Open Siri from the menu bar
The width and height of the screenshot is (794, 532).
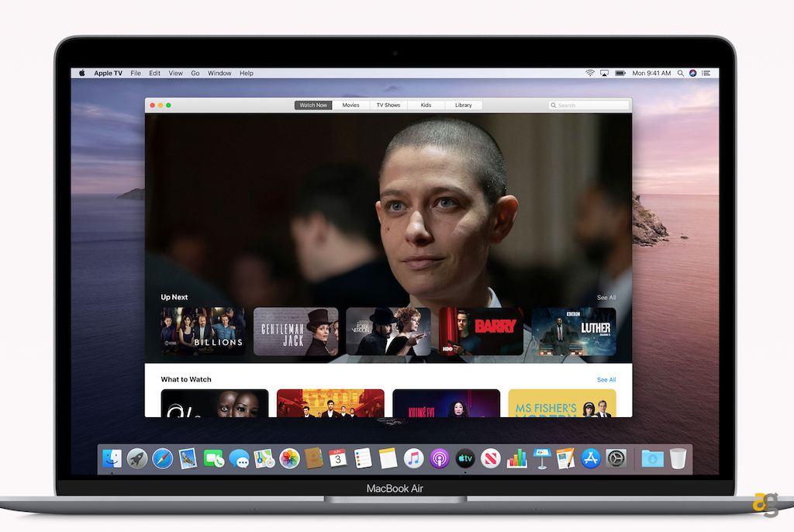click(x=692, y=73)
